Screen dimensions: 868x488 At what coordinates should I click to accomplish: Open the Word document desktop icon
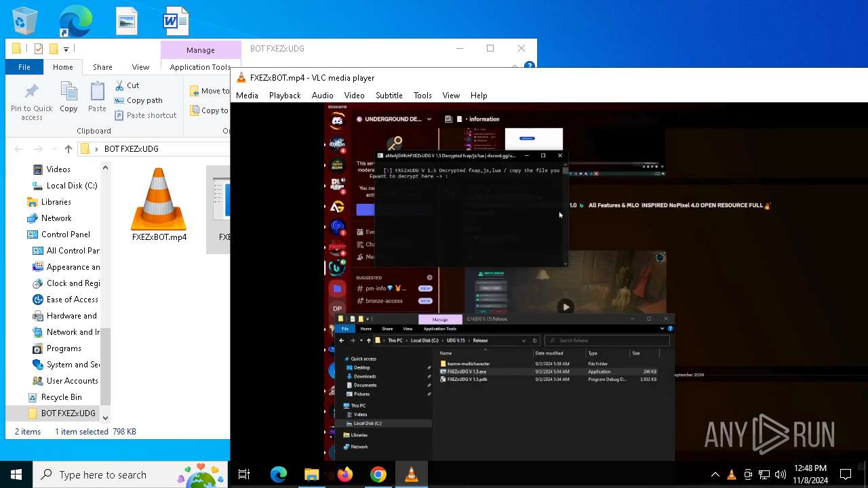tap(175, 21)
